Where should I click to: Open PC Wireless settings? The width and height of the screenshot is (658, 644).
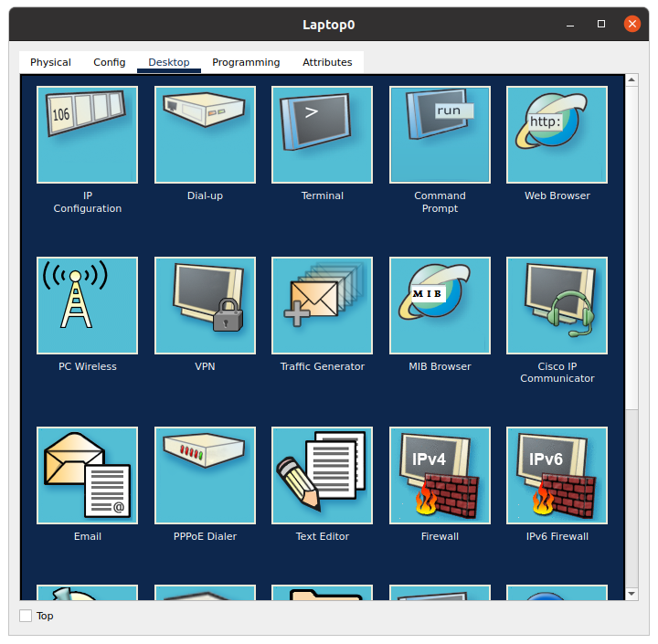point(87,305)
